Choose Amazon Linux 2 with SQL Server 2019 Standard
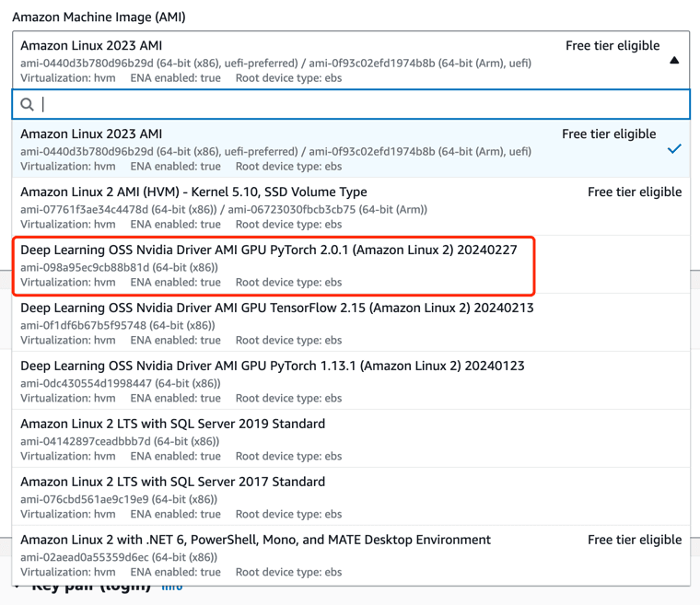 [x=172, y=425]
